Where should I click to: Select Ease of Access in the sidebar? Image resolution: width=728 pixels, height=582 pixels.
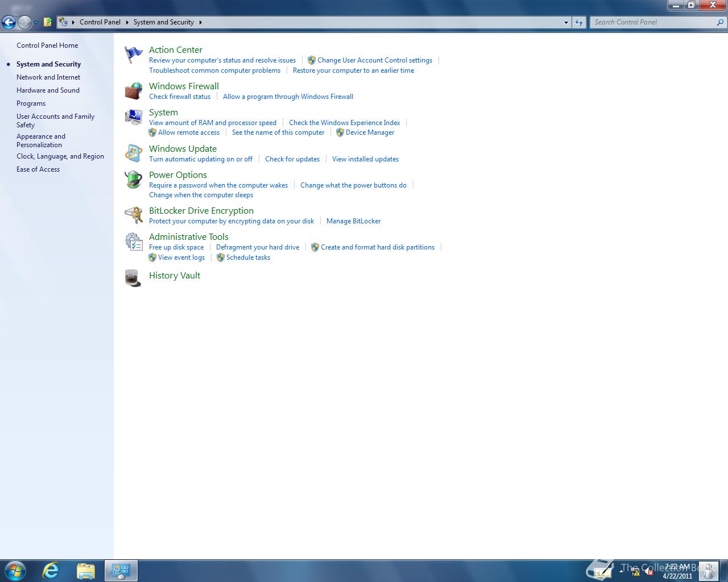click(x=38, y=169)
